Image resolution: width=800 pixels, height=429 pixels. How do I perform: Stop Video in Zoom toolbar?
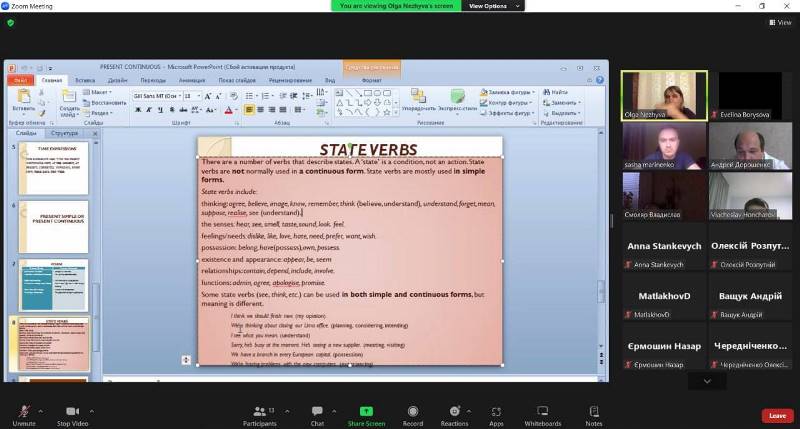[72, 415]
